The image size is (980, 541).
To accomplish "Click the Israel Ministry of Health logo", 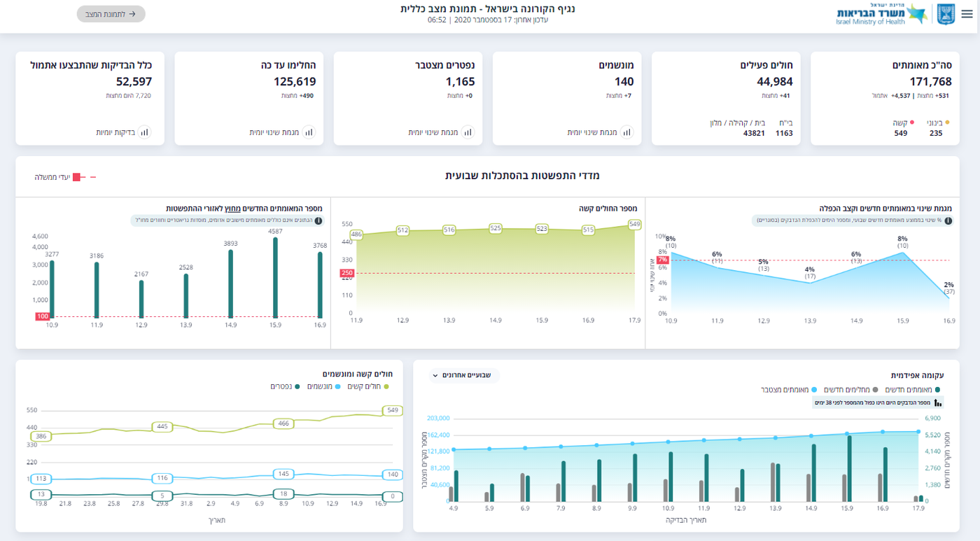I will pos(881,15).
